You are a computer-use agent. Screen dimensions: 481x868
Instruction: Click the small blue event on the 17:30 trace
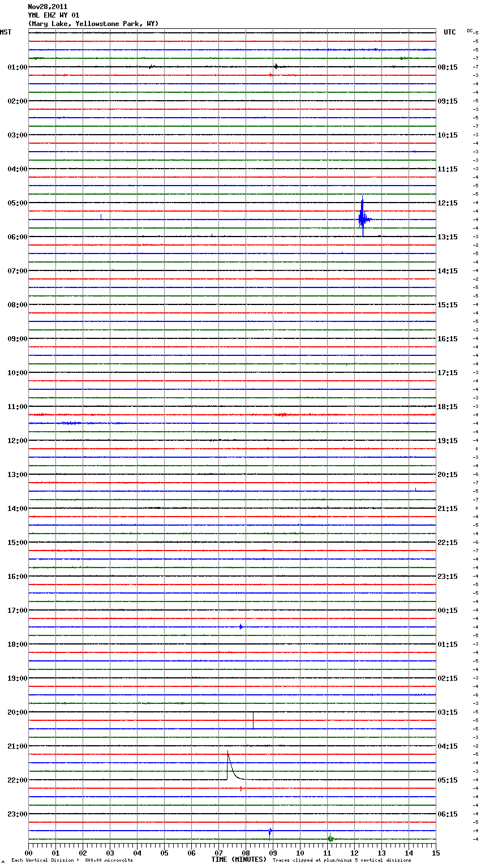(241, 627)
